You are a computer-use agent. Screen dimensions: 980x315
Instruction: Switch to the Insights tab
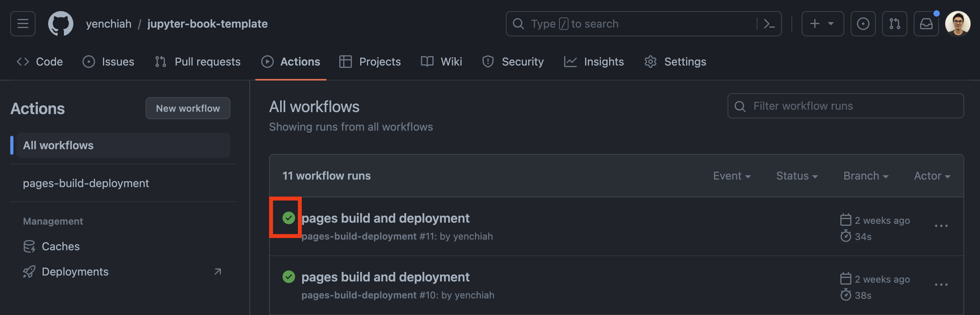pos(594,62)
